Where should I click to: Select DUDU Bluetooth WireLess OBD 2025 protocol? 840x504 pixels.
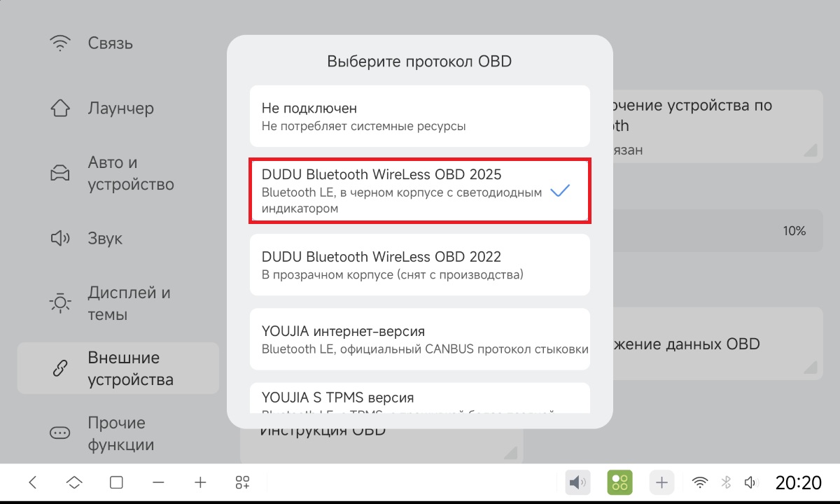[x=419, y=191]
